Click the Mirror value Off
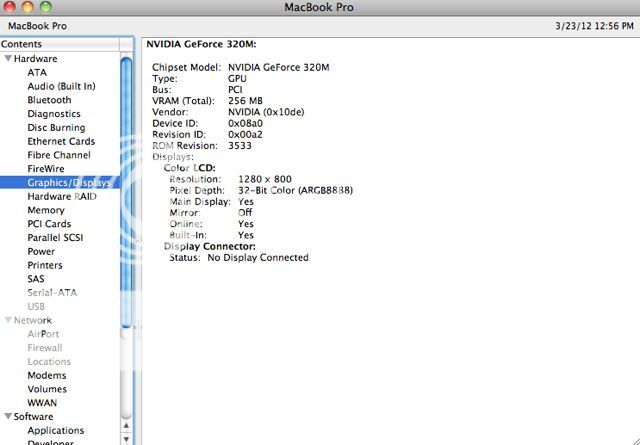Viewport: 640px width, 445px height. pos(245,213)
